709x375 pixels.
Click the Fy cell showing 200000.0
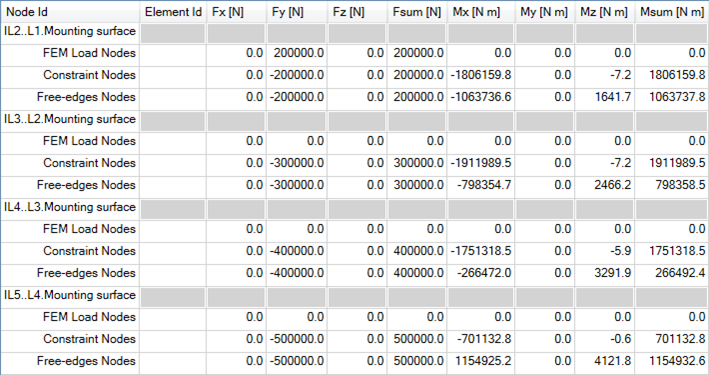tap(296, 53)
